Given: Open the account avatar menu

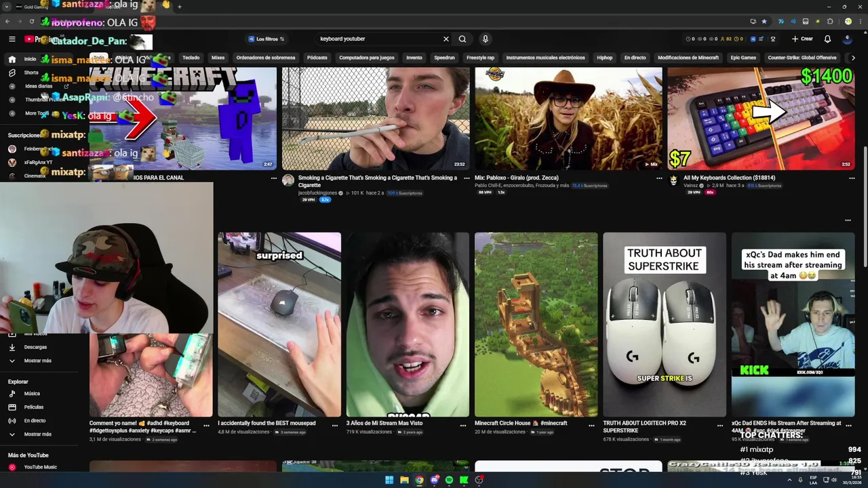Looking at the screenshot, I should (x=848, y=39).
